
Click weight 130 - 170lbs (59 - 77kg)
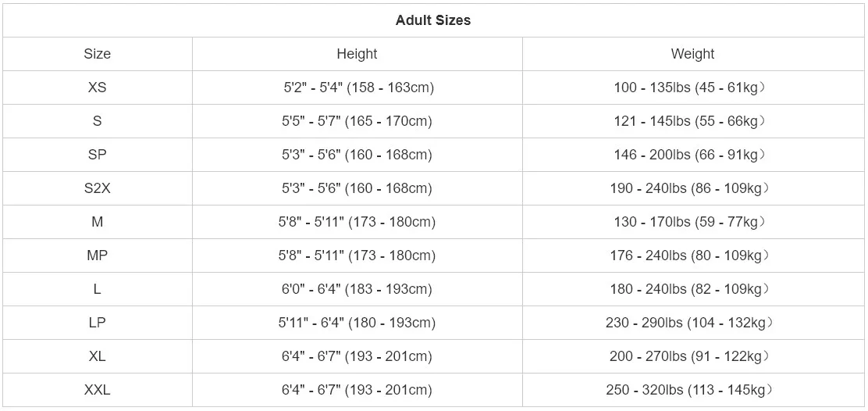(x=689, y=222)
